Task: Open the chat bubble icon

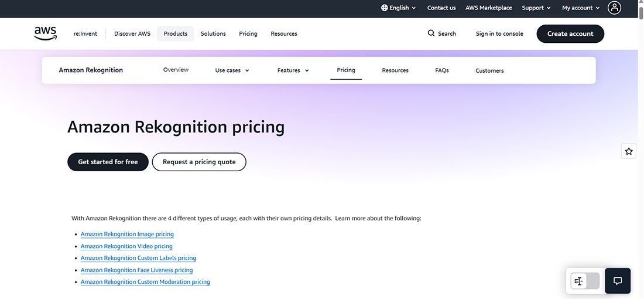Action: pyautogui.click(x=618, y=281)
